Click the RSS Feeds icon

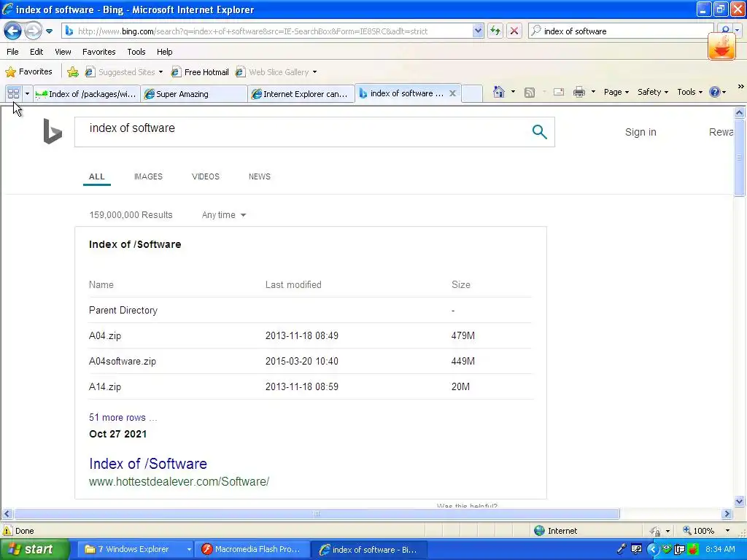click(x=530, y=93)
